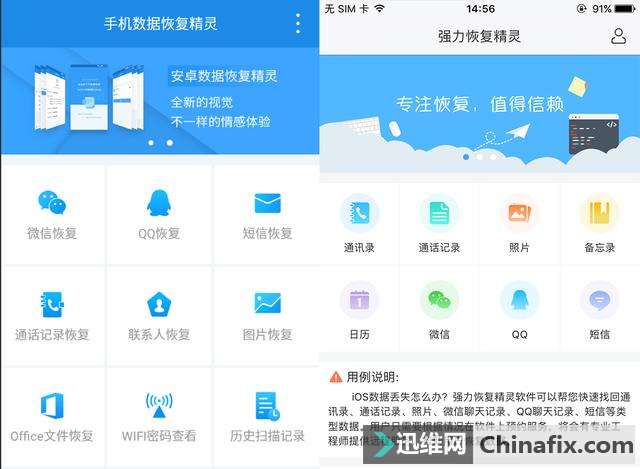Screen dimensions: 640x469
Task: Open 通话记录恢复 phonebook icon
Action: click(x=52, y=304)
